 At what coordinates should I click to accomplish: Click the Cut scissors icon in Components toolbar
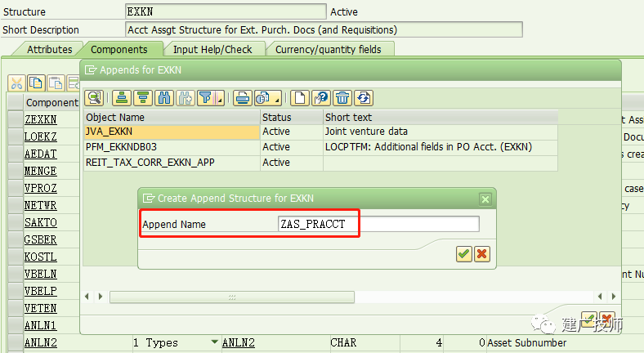[16, 83]
